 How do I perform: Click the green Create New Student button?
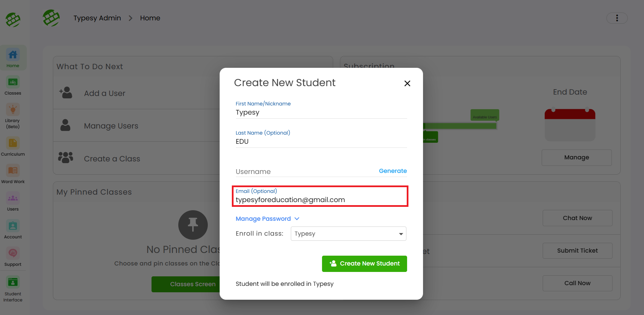pos(364,263)
